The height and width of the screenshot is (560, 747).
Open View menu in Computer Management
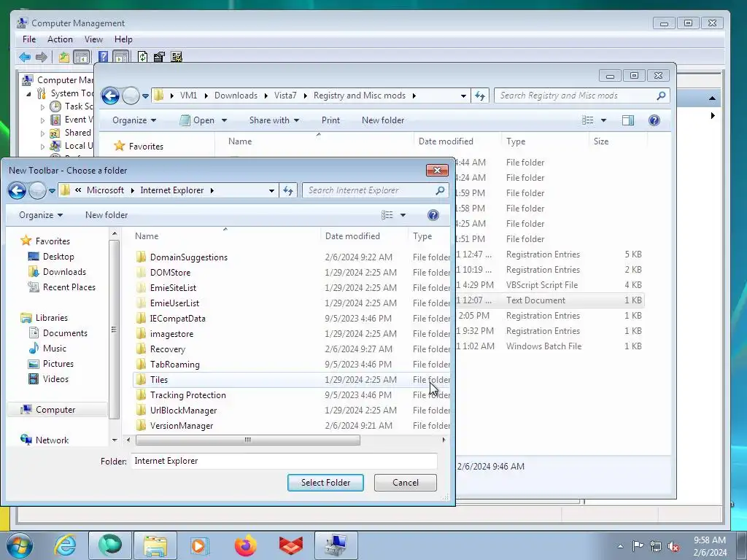click(x=93, y=39)
